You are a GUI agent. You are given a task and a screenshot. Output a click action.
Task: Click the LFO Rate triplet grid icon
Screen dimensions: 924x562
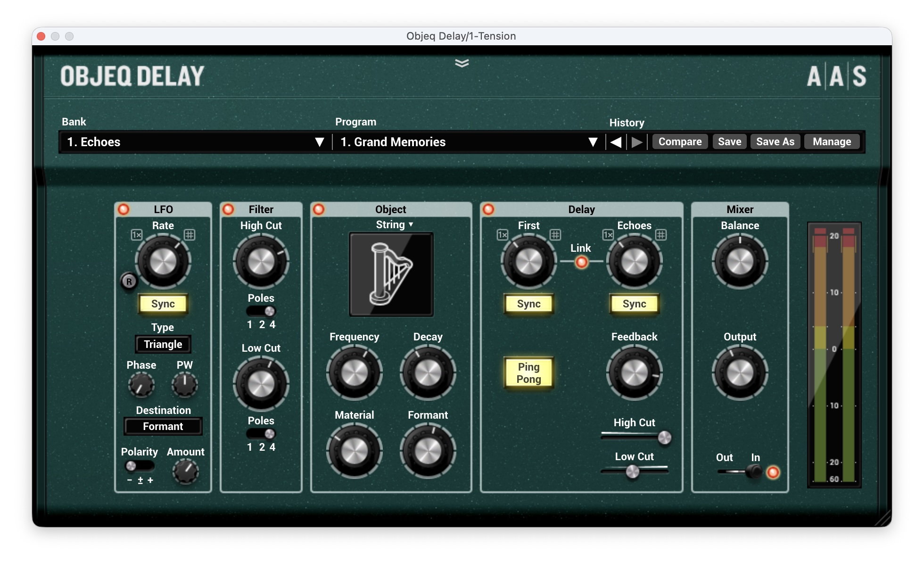pos(190,234)
